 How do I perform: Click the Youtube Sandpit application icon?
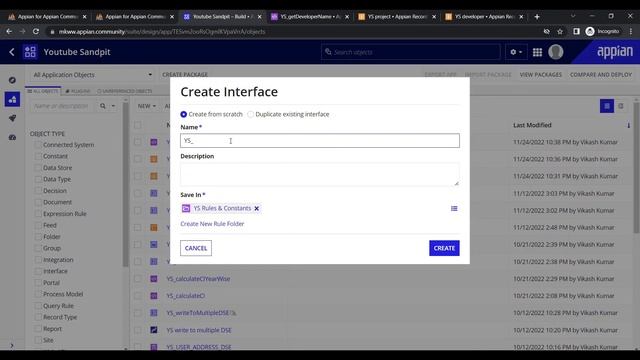(30, 52)
